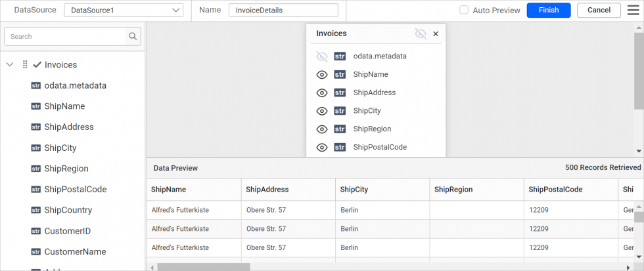Toggle visibility of all Invoices card fields

421,33
